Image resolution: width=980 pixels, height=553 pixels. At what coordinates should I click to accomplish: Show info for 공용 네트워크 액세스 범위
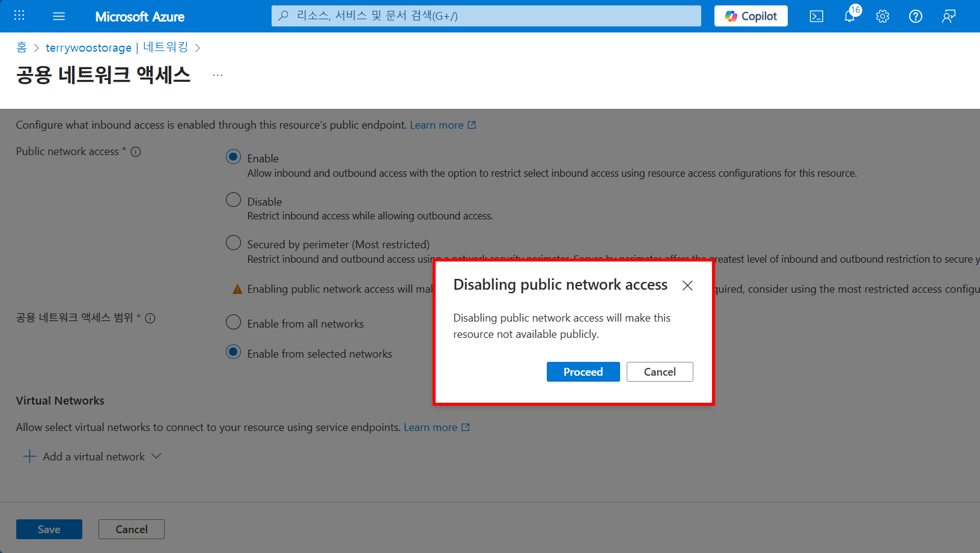[150, 318]
